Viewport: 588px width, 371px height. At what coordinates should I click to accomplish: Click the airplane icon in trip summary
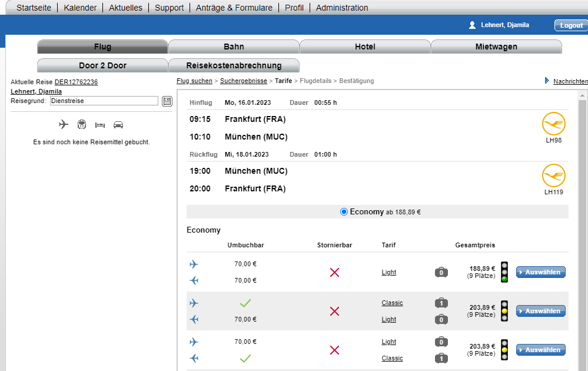pos(64,124)
